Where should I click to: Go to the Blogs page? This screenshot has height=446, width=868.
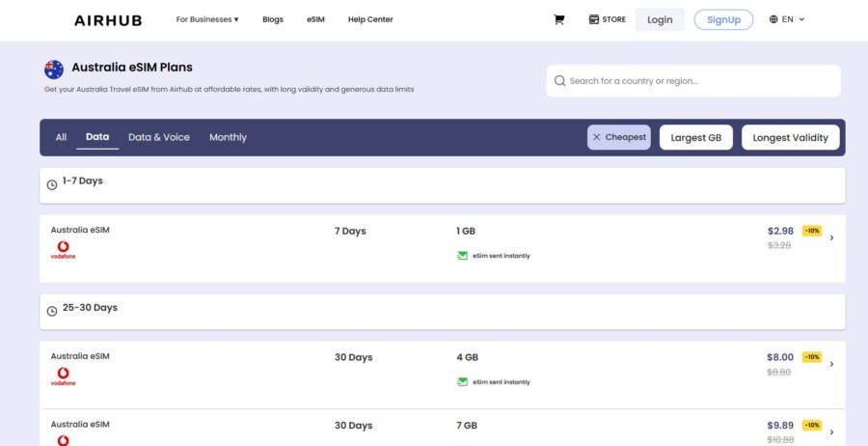pyautogui.click(x=272, y=19)
